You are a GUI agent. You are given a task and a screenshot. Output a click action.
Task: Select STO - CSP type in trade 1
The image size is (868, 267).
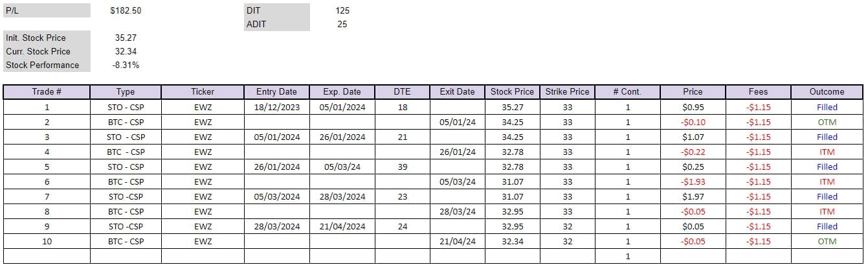coord(126,107)
